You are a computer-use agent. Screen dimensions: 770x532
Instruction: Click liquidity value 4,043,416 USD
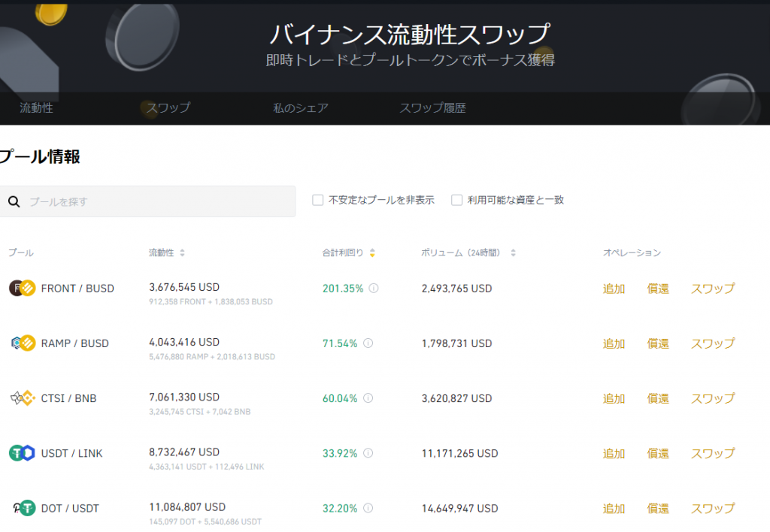(x=184, y=342)
